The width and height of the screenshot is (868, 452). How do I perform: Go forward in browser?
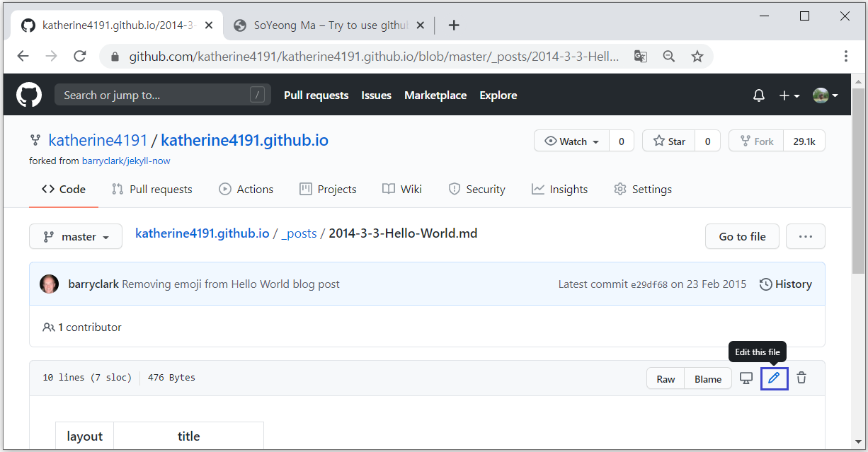point(51,56)
